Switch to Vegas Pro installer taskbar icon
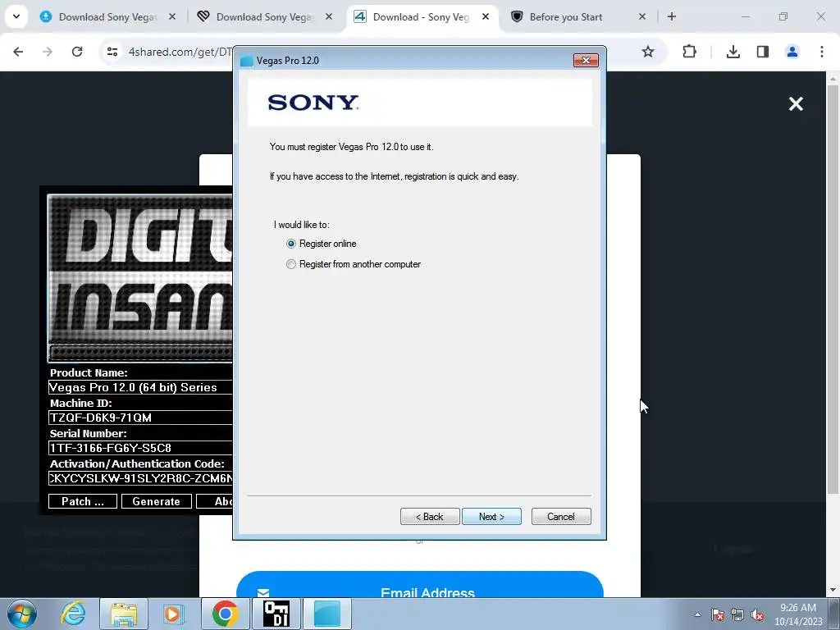840x630 pixels. 327,614
